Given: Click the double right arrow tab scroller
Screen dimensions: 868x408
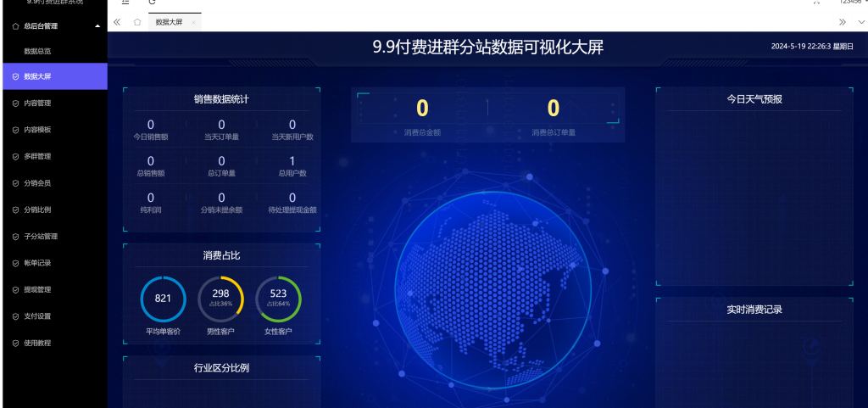Looking at the screenshot, I should [x=843, y=22].
